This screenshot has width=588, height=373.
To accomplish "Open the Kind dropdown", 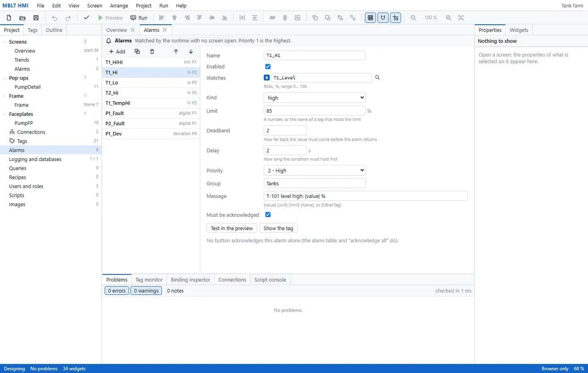I will pos(315,98).
